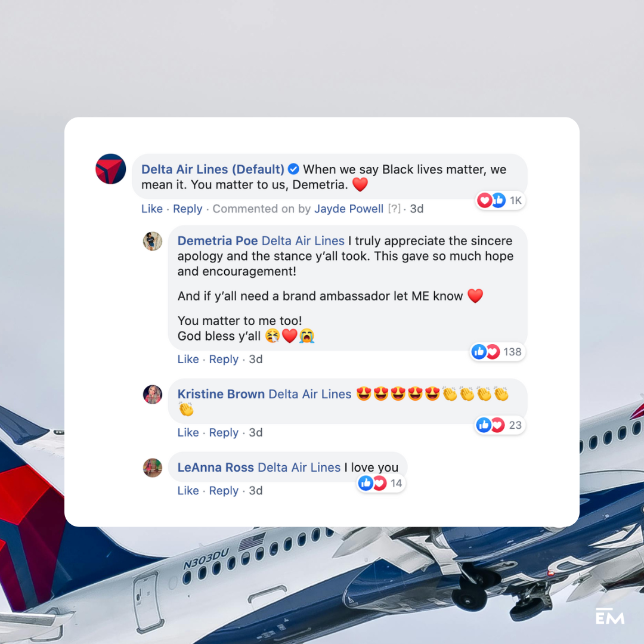This screenshot has height=644, width=644.
Task: Open the 1K reactions on Delta's comment
Action: [501, 200]
